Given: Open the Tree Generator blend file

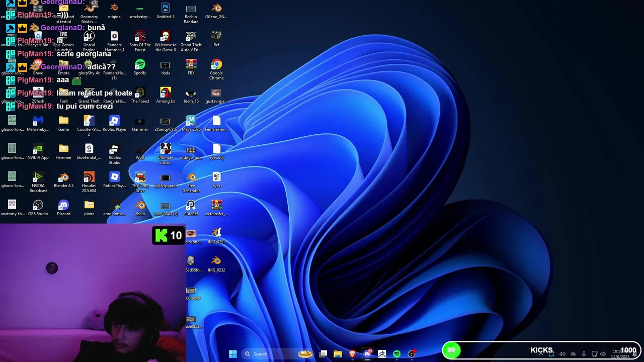Looking at the screenshot, I should (191, 183).
